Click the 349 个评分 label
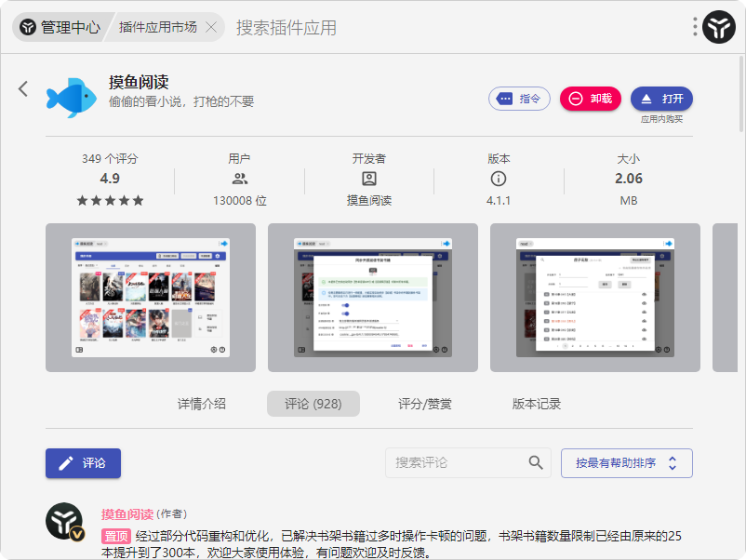 [x=110, y=158]
